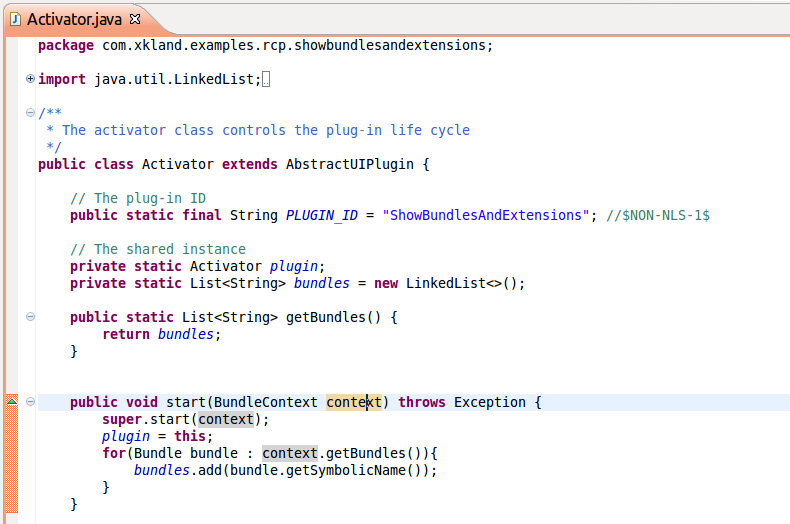Click the folded-imports placeholder box after LinkedList;
Image resolution: width=790 pixels, height=524 pixels.
(x=266, y=79)
